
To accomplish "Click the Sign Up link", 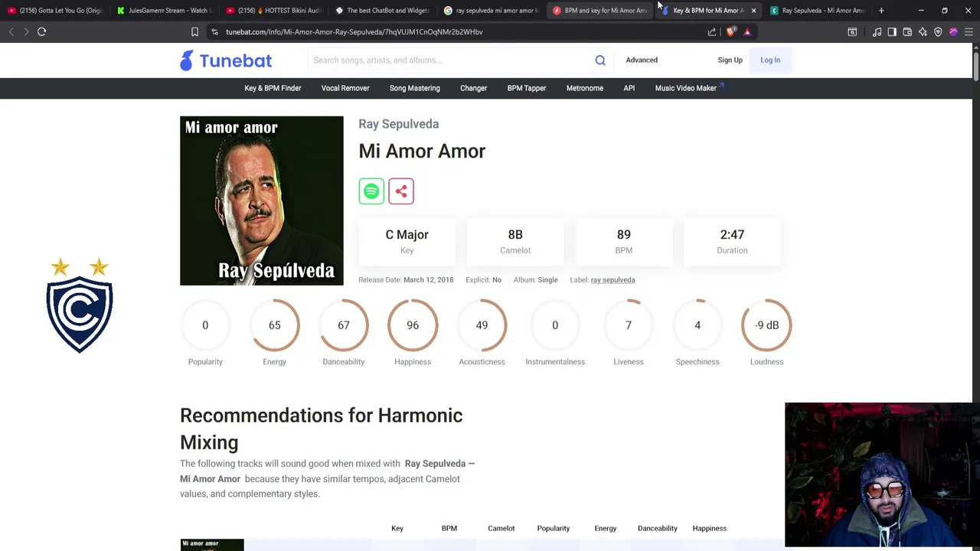I will [730, 60].
